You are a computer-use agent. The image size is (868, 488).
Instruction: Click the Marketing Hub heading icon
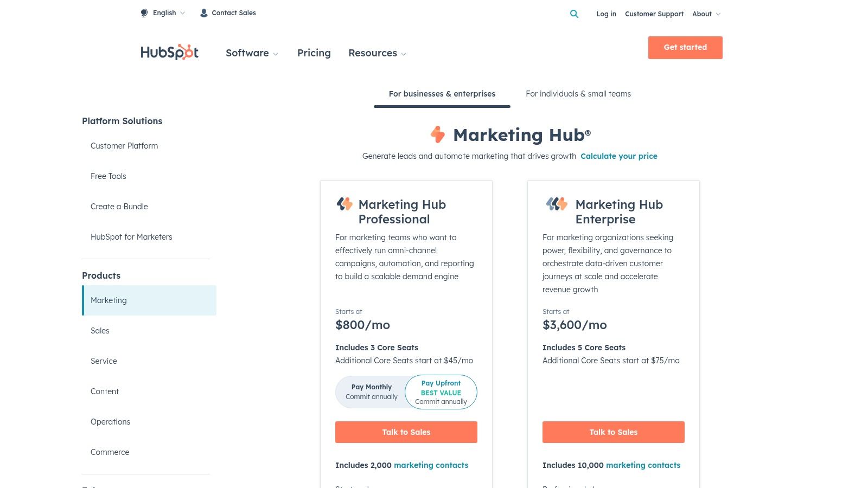[x=438, y=134]
